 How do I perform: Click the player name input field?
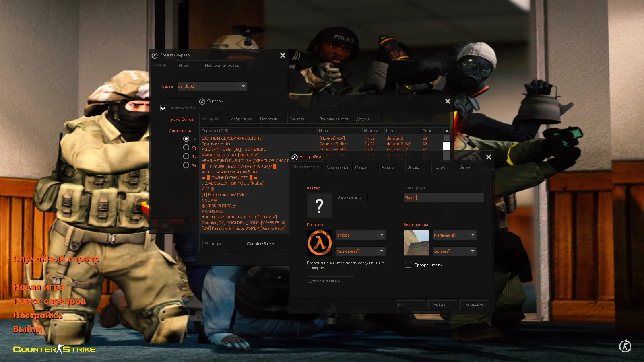(x=444, y=198)
